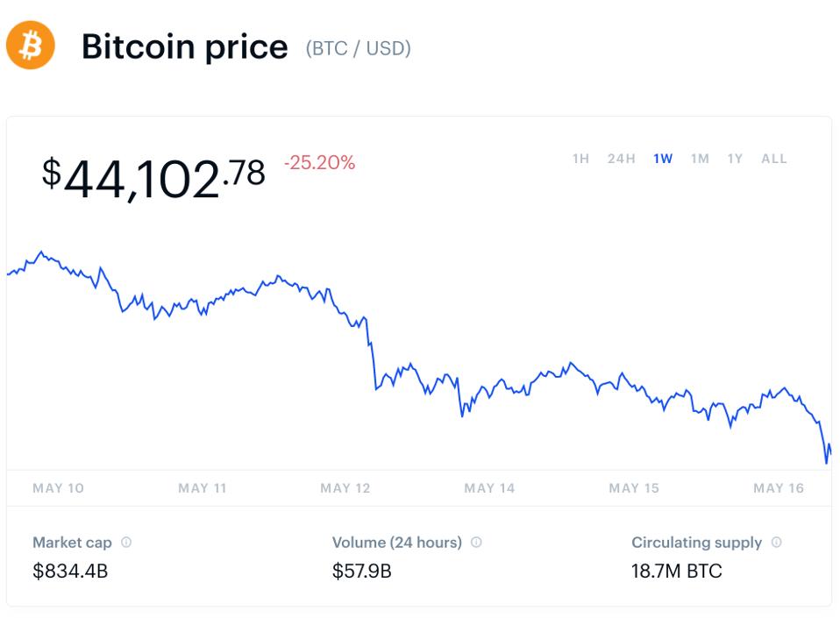Click the MAY 10 axis label

[57, 488]
